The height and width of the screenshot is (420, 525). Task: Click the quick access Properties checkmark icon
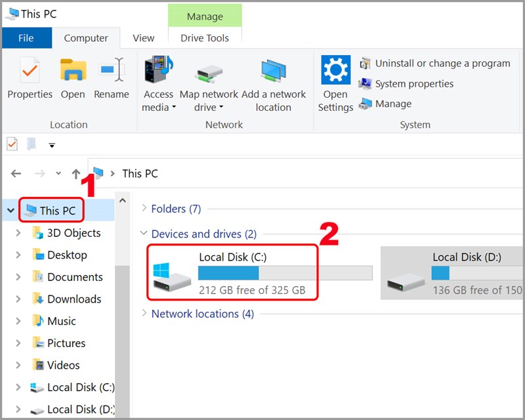[x=12, y=144]
